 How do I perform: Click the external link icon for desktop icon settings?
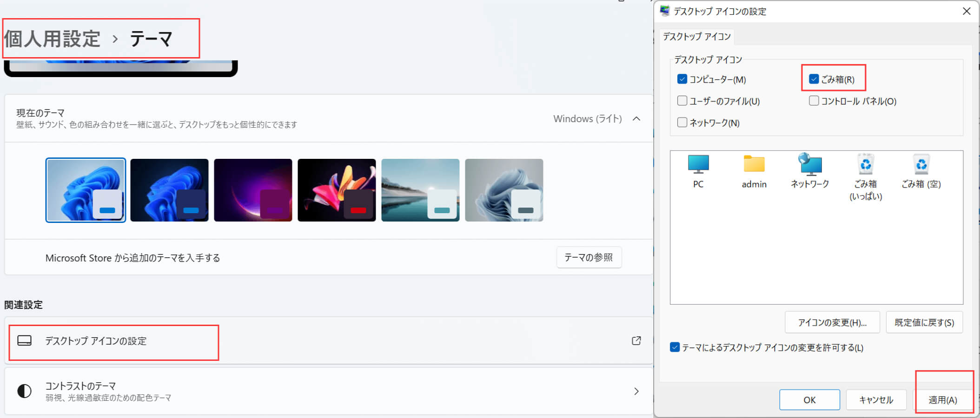[636, 341]
